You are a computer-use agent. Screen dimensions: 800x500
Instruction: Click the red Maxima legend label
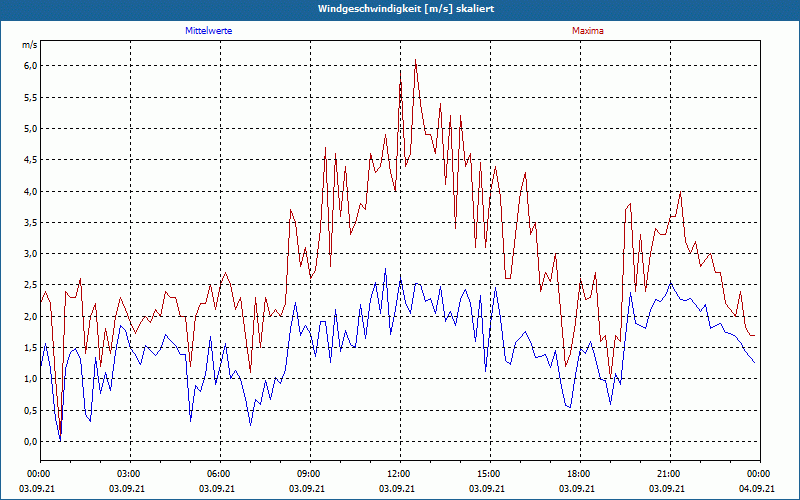(x=588, y=31)
